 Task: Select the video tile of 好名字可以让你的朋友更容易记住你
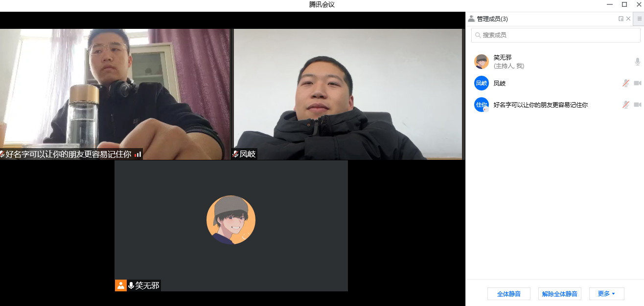coord(115,94)
